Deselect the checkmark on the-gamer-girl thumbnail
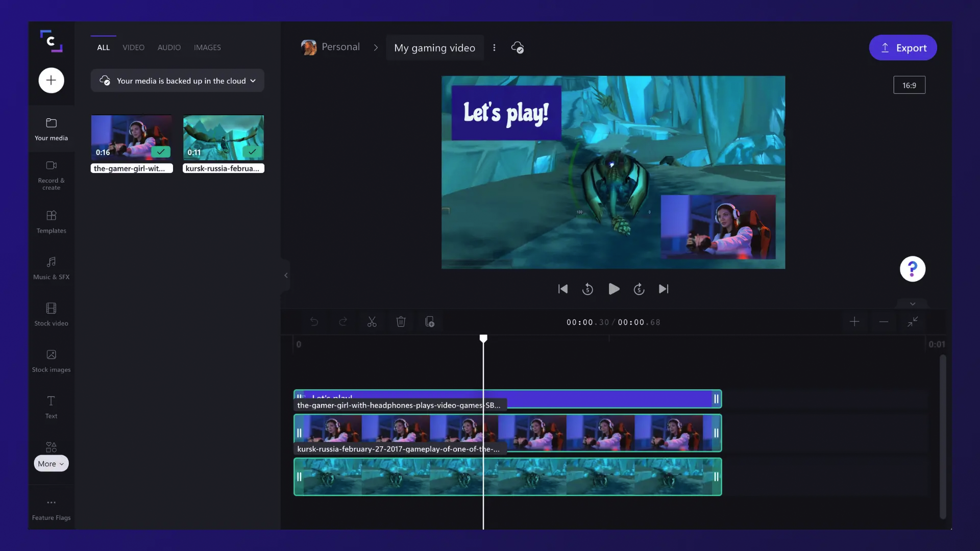 coord(160,152)
